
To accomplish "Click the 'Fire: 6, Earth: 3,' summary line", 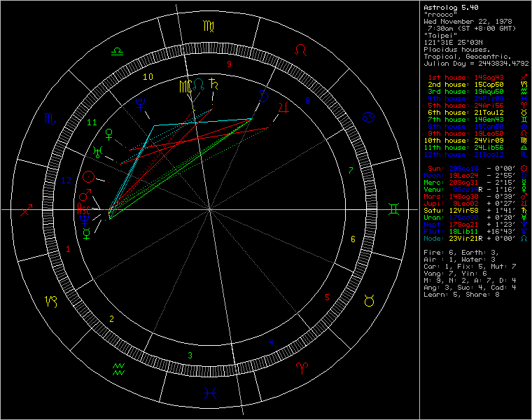I will pyautogui.click(x=461, y=253).
